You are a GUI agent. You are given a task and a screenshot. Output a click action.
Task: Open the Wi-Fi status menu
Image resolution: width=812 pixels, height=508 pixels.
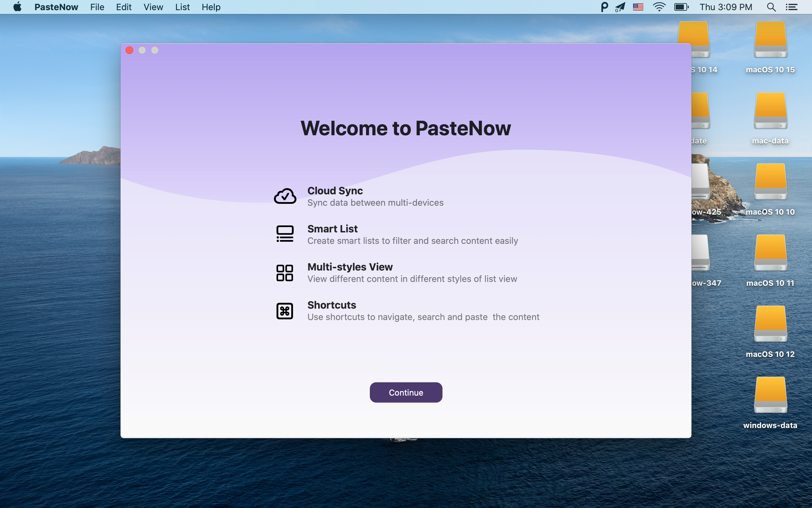pyautogui.click(x=659, y=7)
